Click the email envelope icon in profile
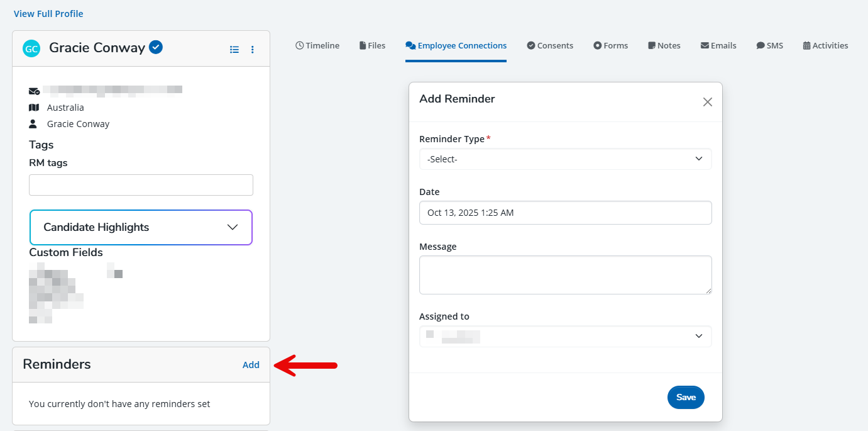 (x=34, y=91)
